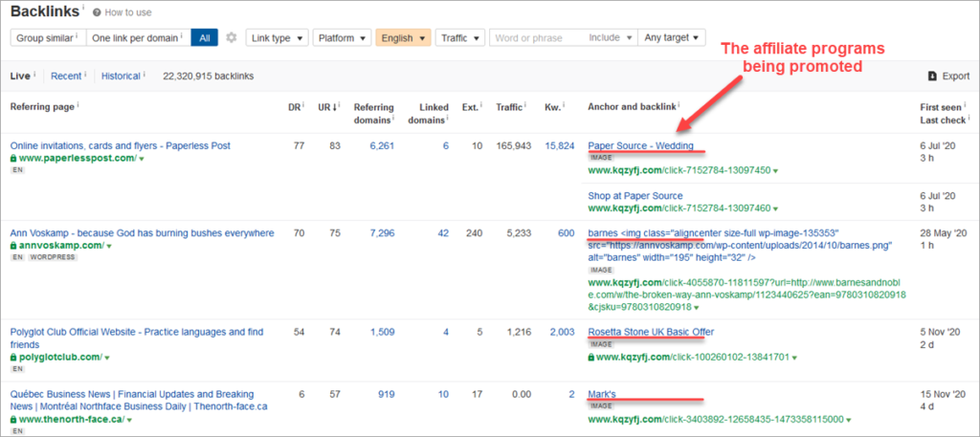Image resolution: width=980 pixels, height=437 pixels.
Task: Click the question mark How to use icon
Action: click(x=96, y=13)
